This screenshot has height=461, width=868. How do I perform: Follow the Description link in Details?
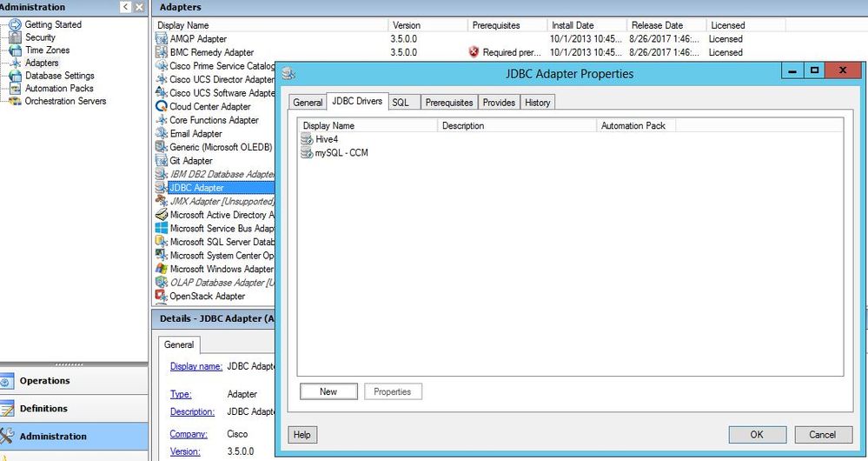(192, 411)
